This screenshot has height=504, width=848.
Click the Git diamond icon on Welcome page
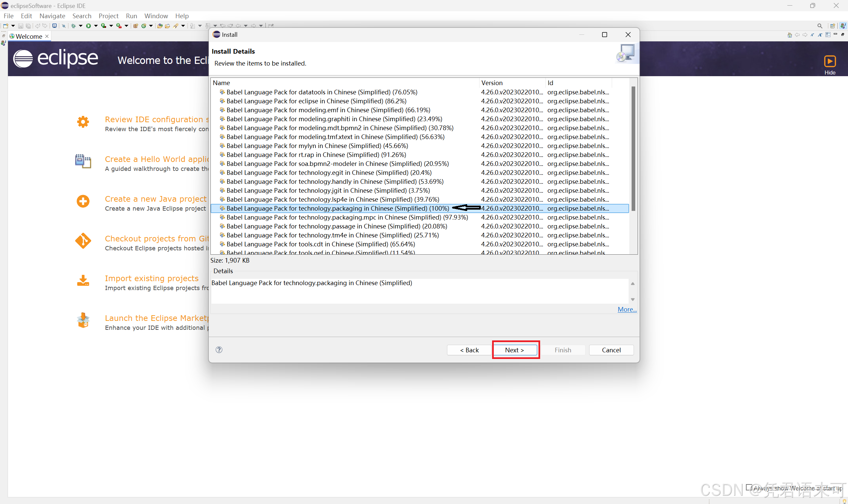[83, 241]
